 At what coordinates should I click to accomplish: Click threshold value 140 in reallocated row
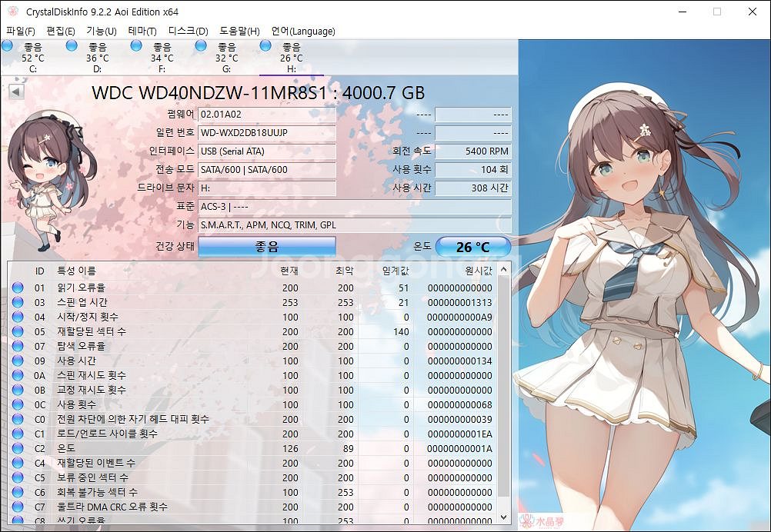pos(401,331)
